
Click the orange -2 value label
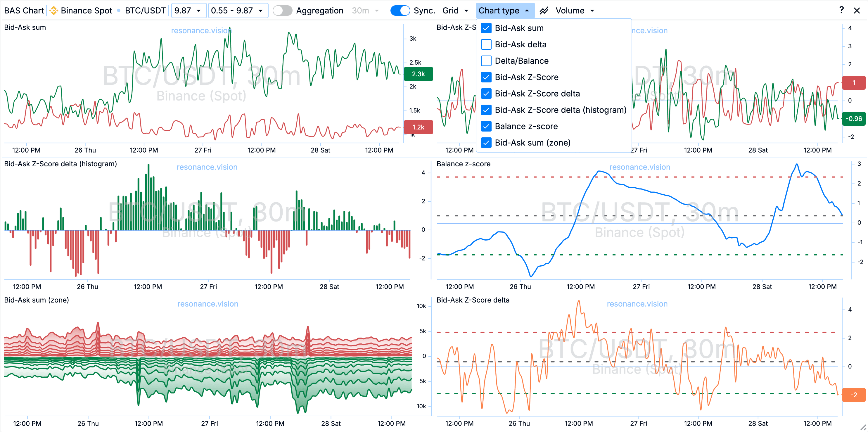point(853,395)
